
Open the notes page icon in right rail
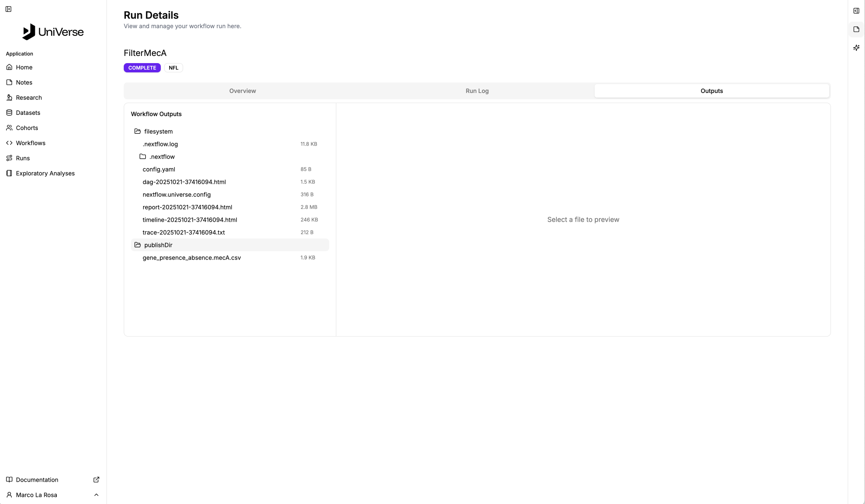856,29
